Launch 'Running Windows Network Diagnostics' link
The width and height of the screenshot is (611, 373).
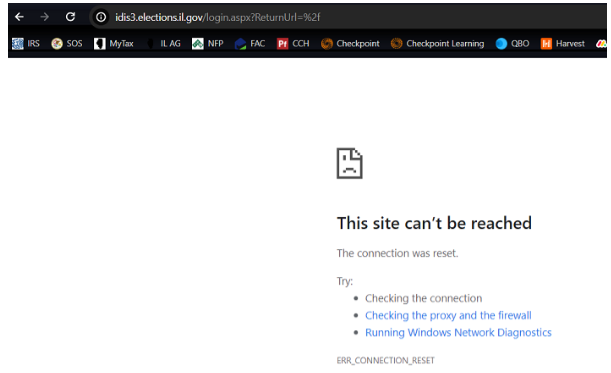458,332
